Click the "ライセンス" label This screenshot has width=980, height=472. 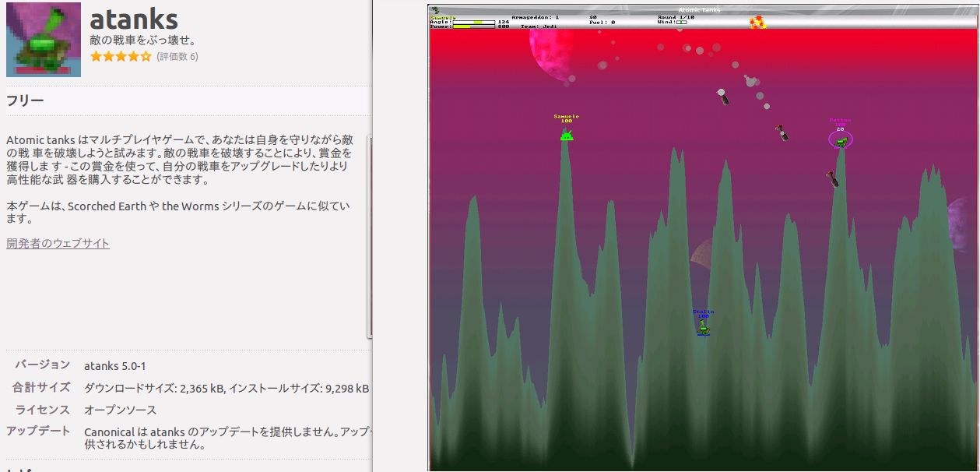coord(43,410)
